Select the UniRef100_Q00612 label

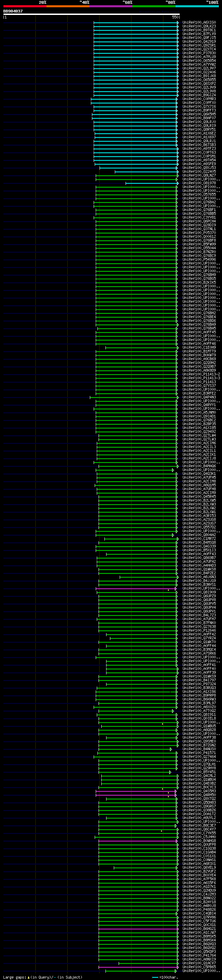click(199, 237)
